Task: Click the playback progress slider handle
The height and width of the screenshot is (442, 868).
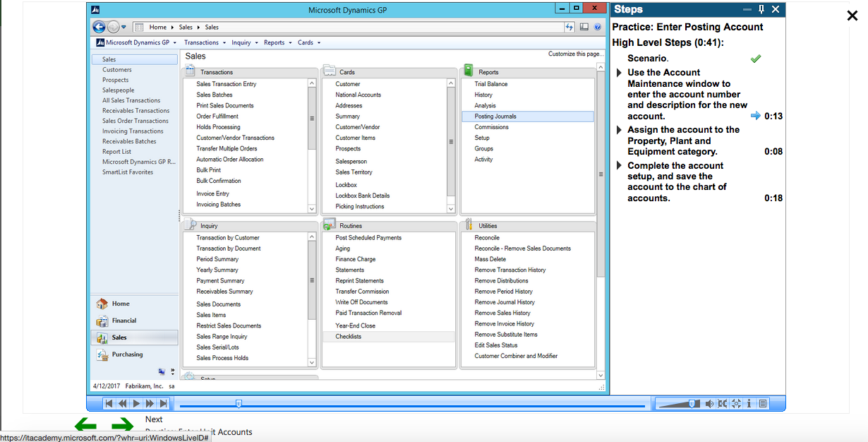Action: point(239,404)
